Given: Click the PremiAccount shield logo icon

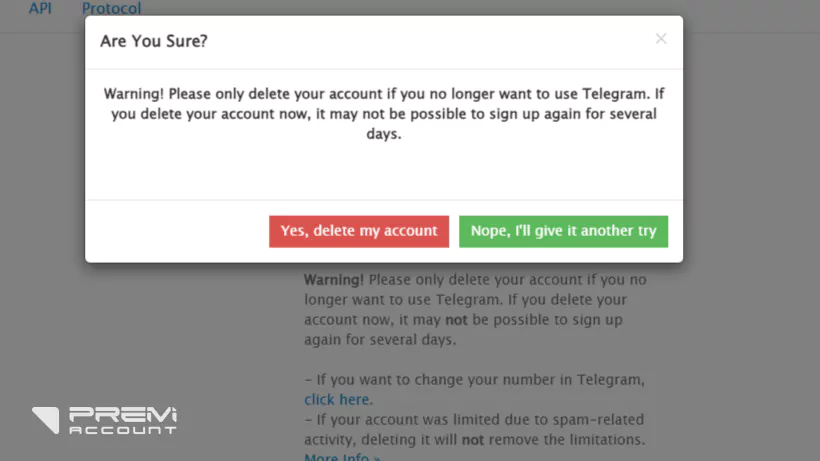Looking at the screenshot, I should 45,419.
